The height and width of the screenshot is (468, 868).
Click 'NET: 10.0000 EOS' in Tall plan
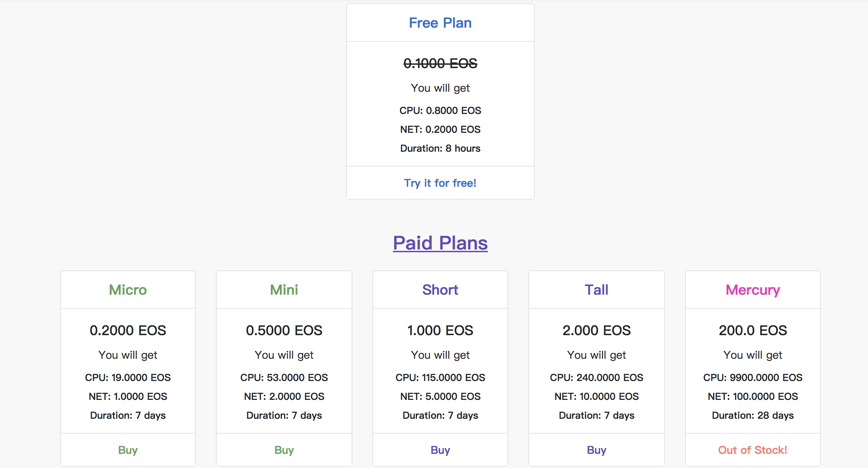pos(596,396)
